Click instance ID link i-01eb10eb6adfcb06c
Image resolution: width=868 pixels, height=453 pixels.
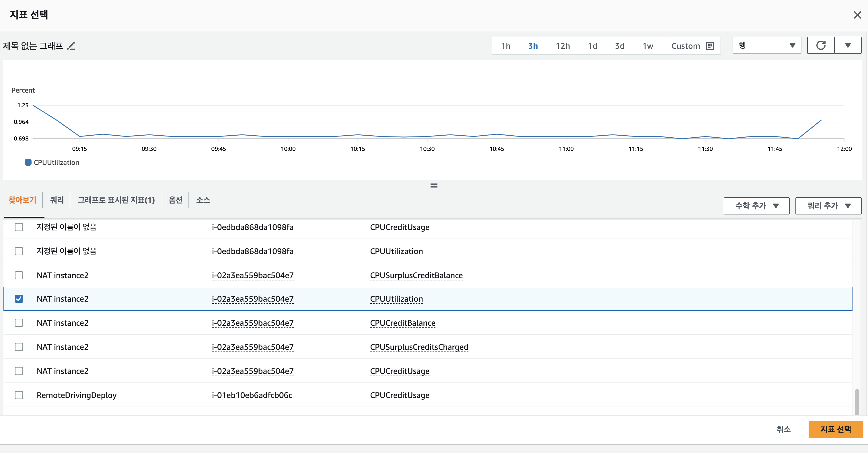point(252,395)
